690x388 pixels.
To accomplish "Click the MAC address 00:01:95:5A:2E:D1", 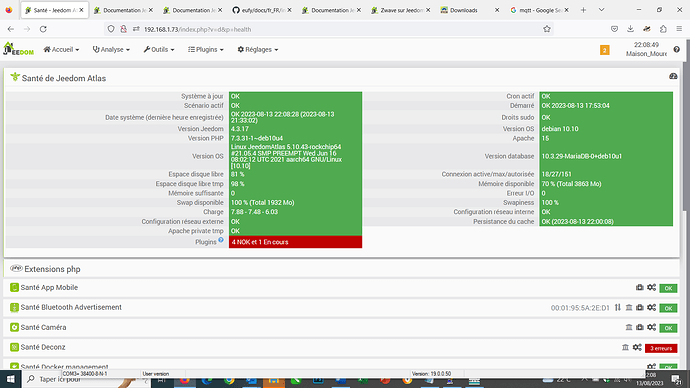I will click(580, 308).
